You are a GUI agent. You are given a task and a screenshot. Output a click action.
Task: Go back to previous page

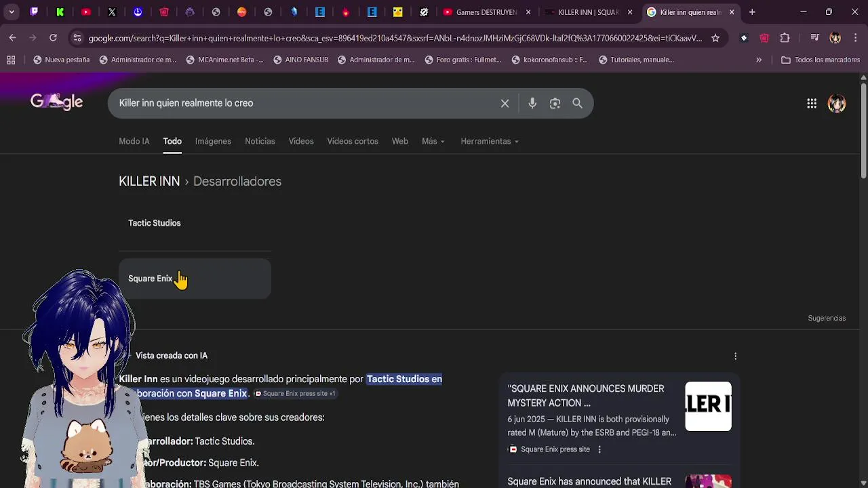(x=12, y=38)
